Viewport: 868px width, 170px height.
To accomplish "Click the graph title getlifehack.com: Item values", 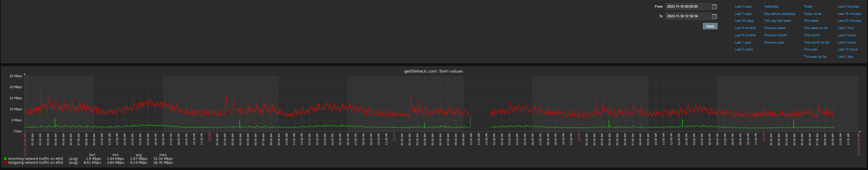I will (433, 71).
